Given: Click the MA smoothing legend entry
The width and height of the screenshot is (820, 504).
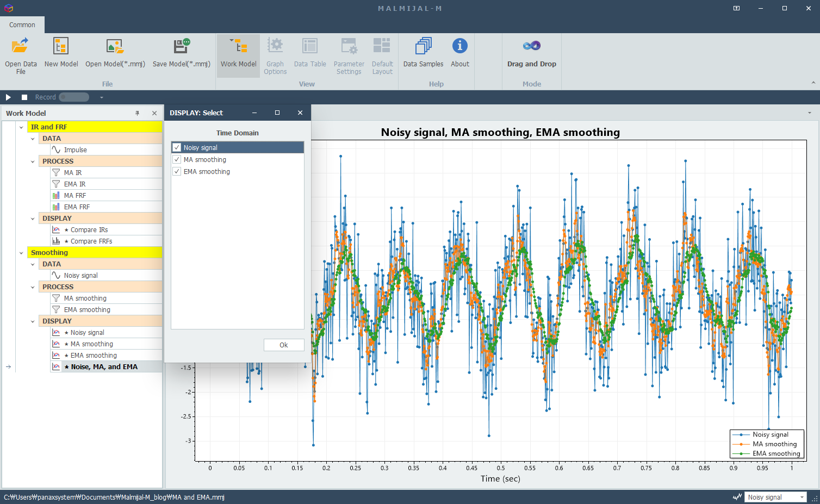Looking at the screenshot, I should (x=766, y=444).
